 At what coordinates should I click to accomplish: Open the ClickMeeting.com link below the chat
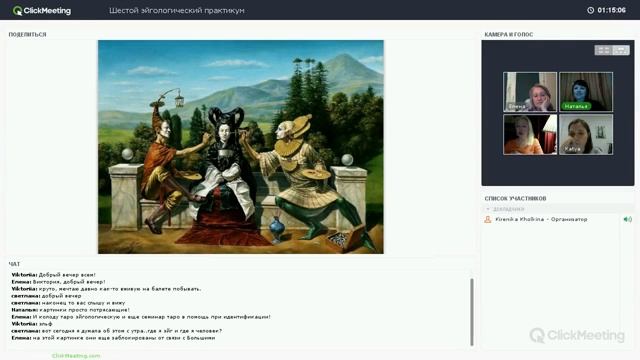76,356
